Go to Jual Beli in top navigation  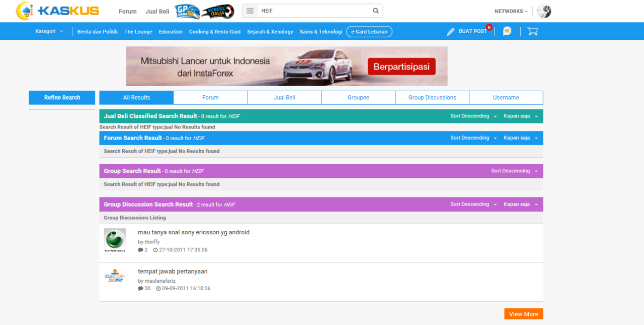pos(157,11)
